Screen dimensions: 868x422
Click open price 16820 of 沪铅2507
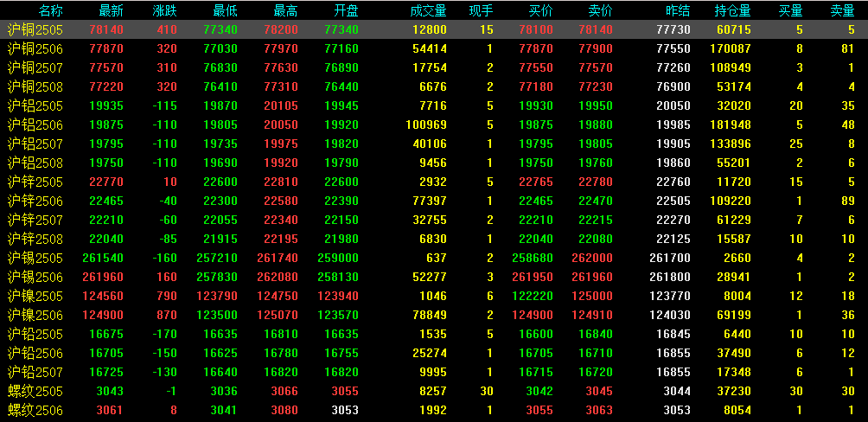(x=341, y=373)
